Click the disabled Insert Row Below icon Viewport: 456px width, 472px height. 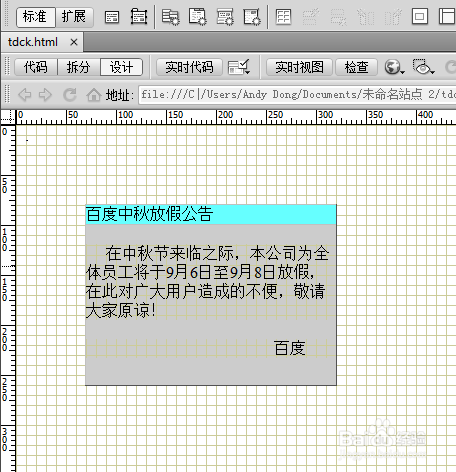coord(338,17)
